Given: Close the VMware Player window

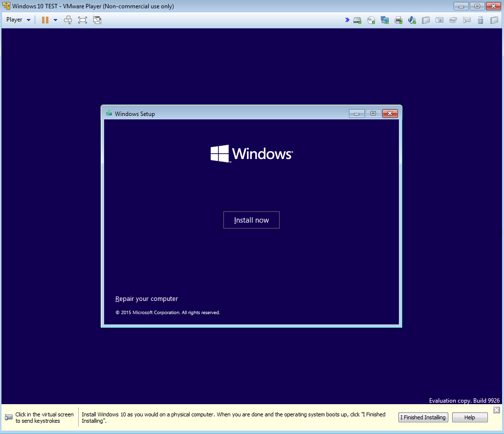Looking at the screenshot, I should 493,6.
